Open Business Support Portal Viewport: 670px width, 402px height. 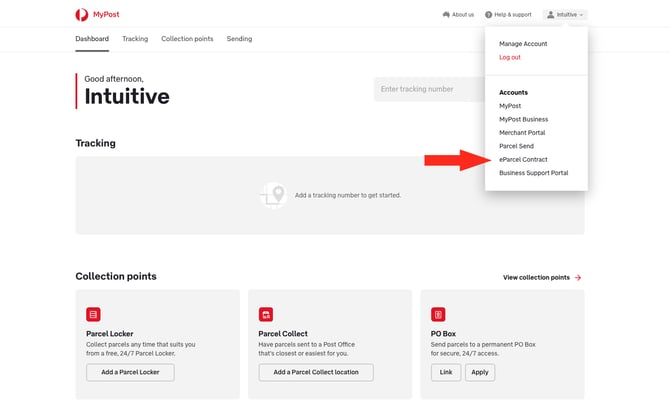point(534,173)
